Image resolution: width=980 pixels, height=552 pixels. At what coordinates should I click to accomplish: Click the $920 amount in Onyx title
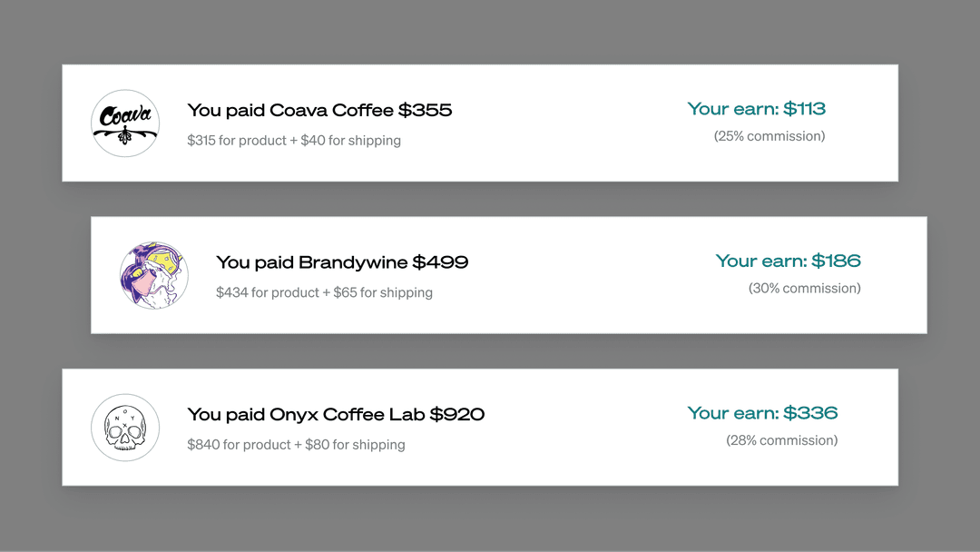pyautogui.click(x=457, y=415)
